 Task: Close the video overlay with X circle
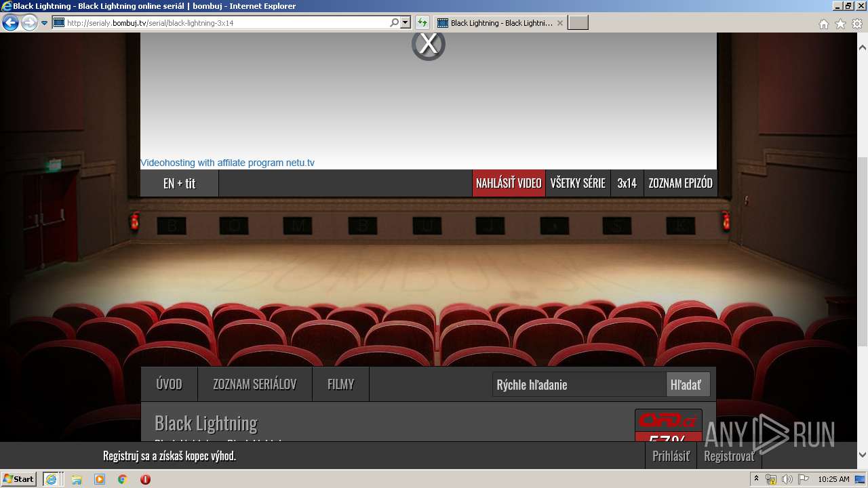click(429, 45)
